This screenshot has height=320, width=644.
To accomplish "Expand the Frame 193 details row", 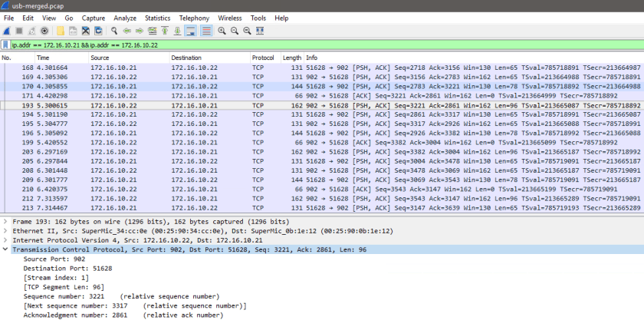I will [6, 220].
